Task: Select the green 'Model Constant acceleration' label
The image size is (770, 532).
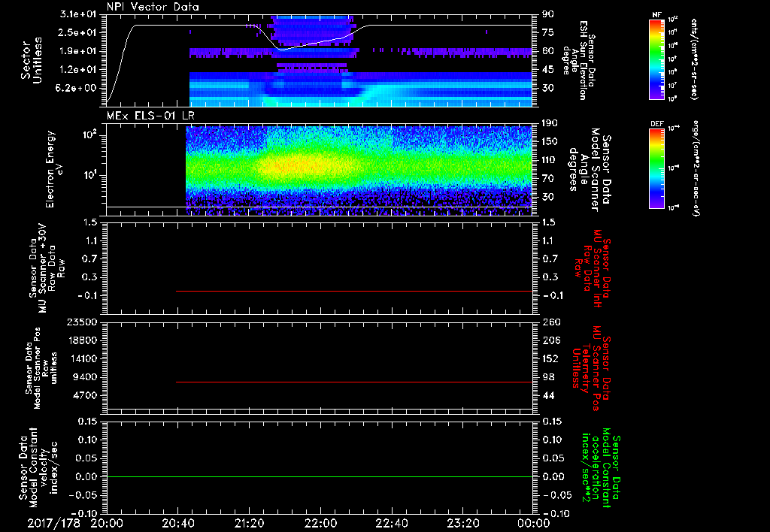Action: [x=600, y=469]
